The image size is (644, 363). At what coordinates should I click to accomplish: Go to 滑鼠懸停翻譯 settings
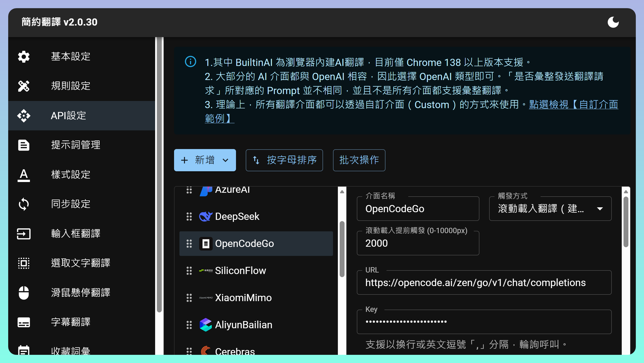82,293
